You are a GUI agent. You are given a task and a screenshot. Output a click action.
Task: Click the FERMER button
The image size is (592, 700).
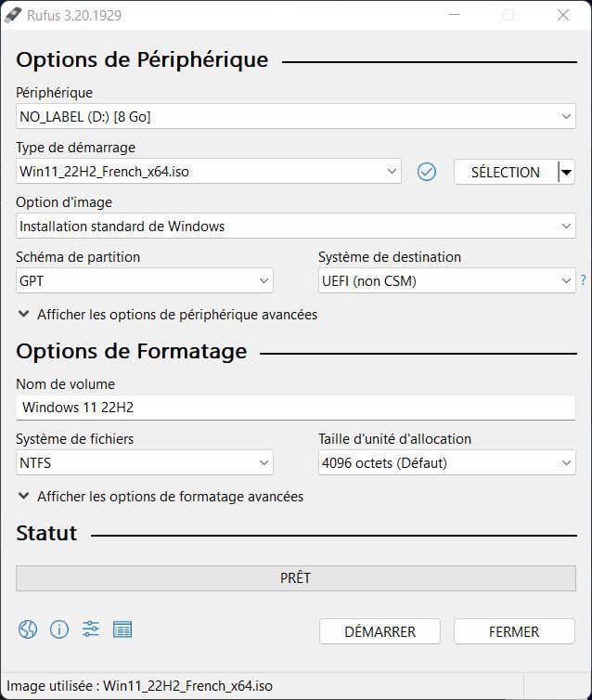coord(514,631)
